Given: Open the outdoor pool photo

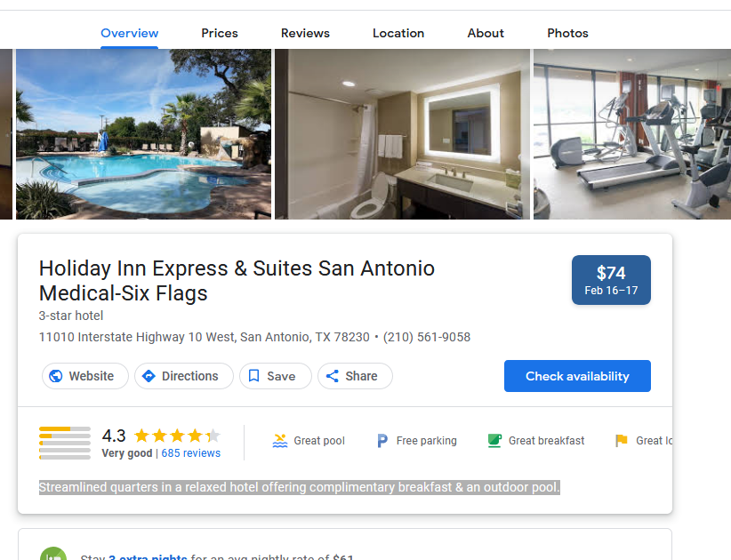Looking at the screenshot, I should click(x=143, y=134).
